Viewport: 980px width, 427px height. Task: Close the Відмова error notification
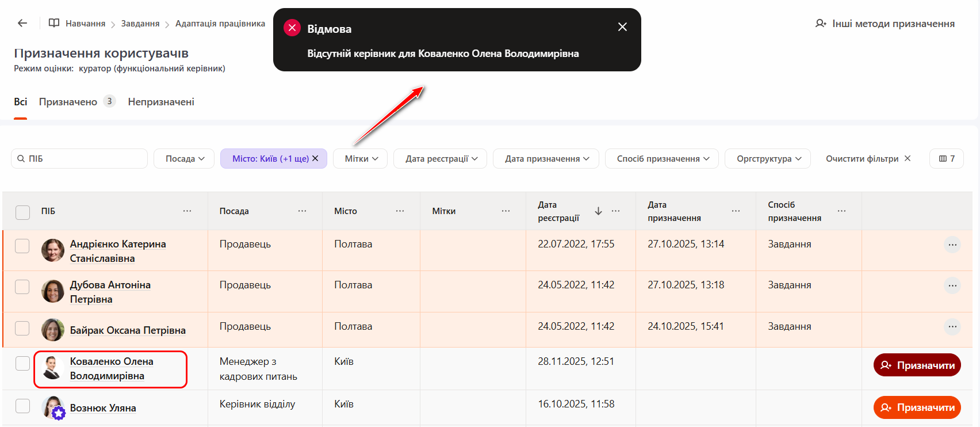622,27
